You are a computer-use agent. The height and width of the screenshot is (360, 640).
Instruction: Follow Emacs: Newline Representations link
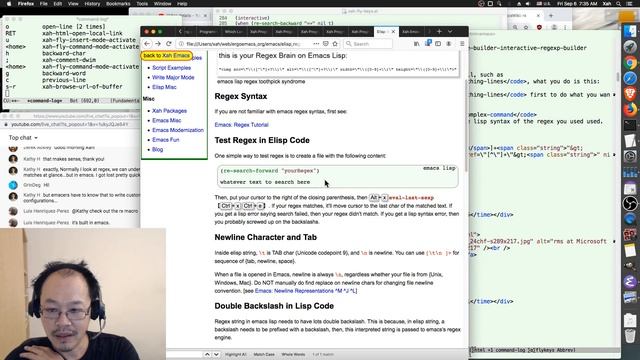pyautogui.click(x=306, y=291)
